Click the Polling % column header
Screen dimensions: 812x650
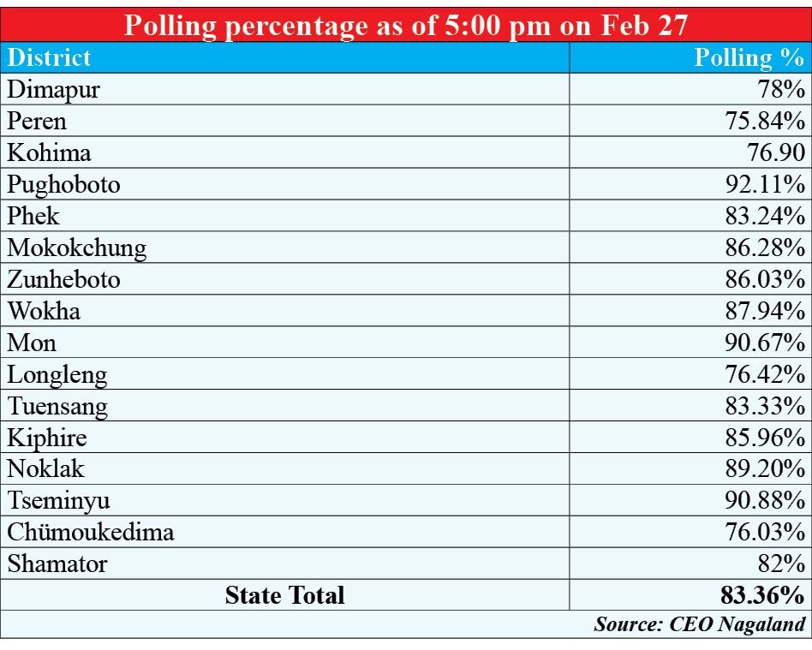(x=749, y=57)
